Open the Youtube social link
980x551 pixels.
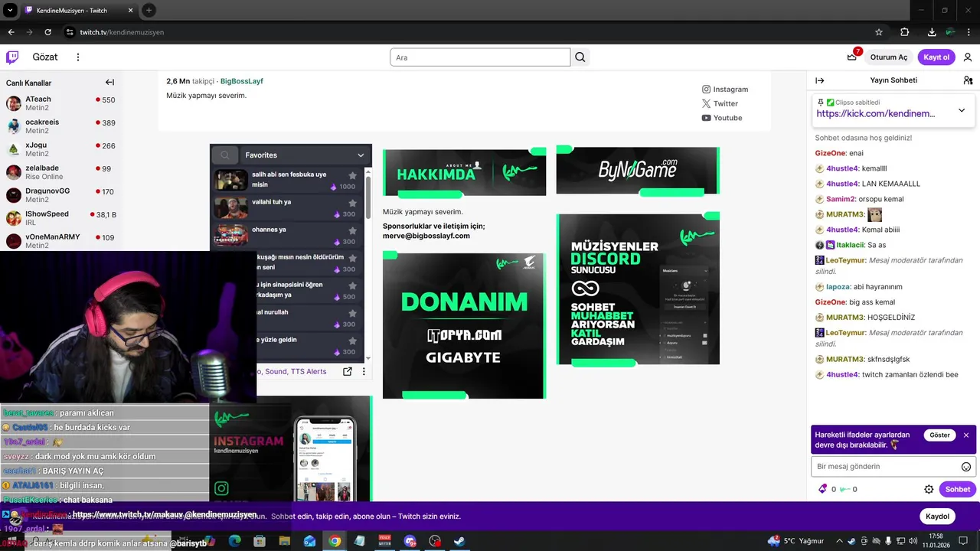721,118
